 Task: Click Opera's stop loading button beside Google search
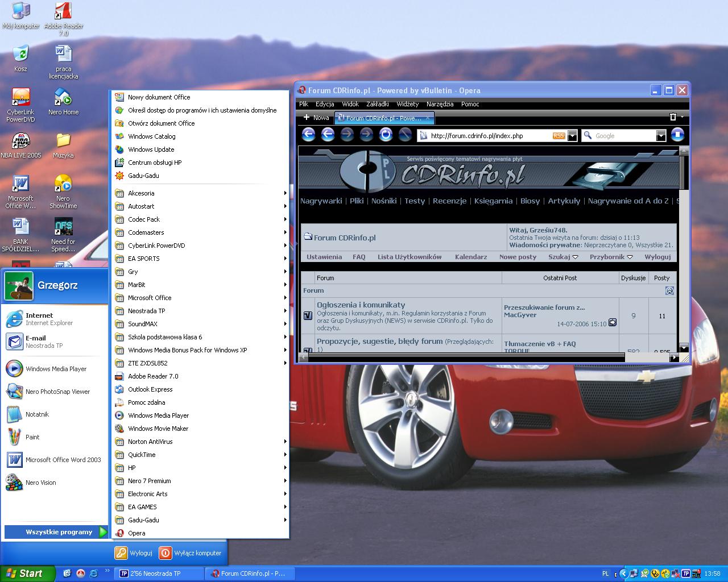(x=677, y=135)
